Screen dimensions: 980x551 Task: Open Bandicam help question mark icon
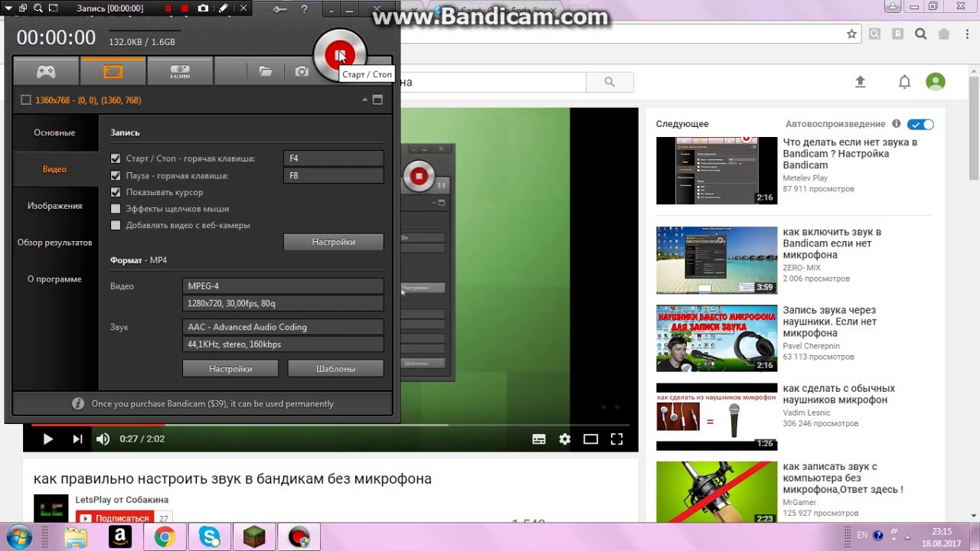pos(305,9)
